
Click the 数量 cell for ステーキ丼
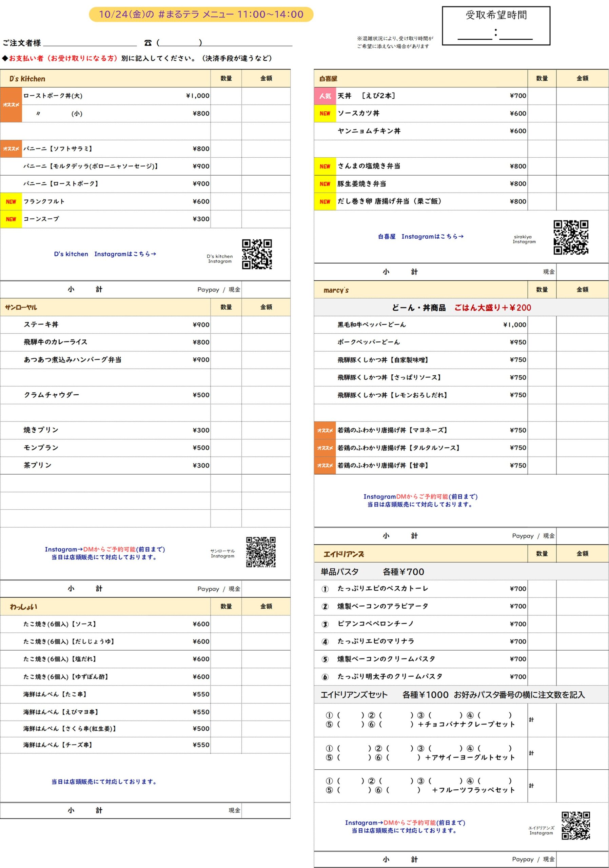[226, 324]
